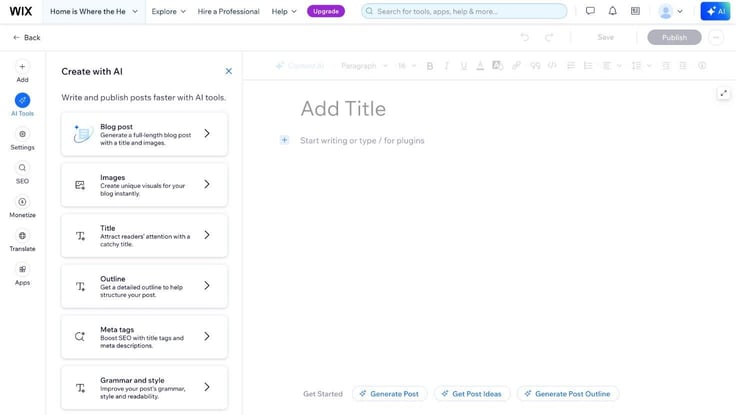Apply blockquote formatting
736x415 pixels.
point(535,66)
